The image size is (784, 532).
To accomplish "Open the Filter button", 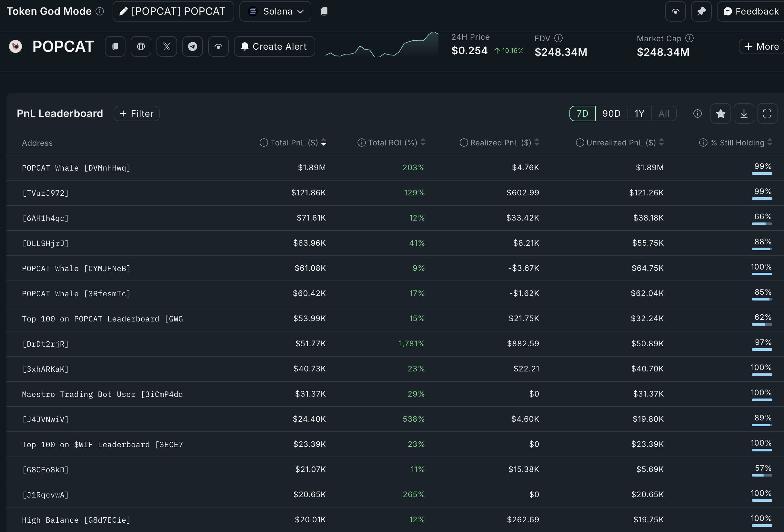I will coord(136,113).
